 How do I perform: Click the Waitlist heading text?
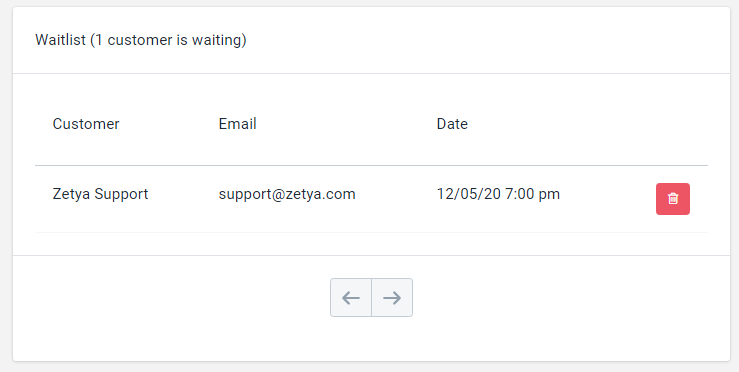tap(60, 40)
